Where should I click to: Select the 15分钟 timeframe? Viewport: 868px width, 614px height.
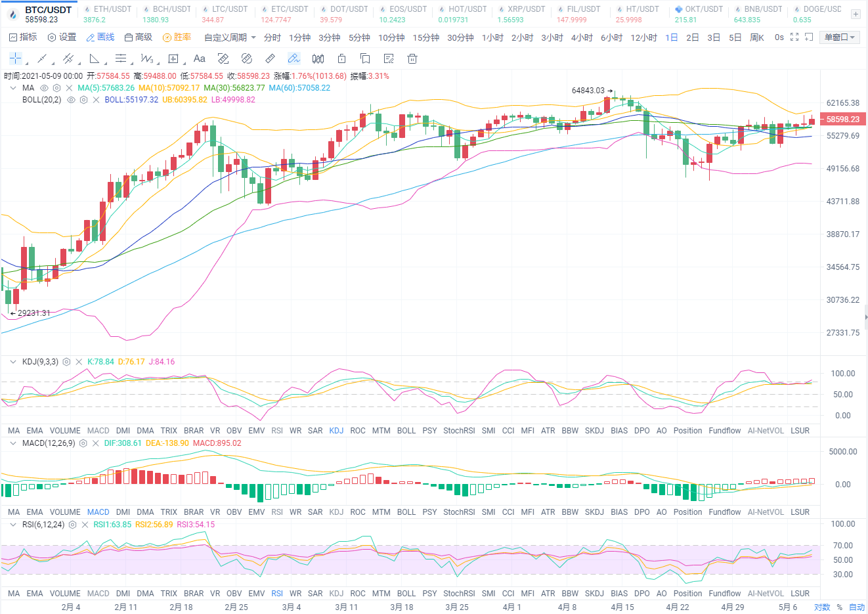tap(426, 37)
